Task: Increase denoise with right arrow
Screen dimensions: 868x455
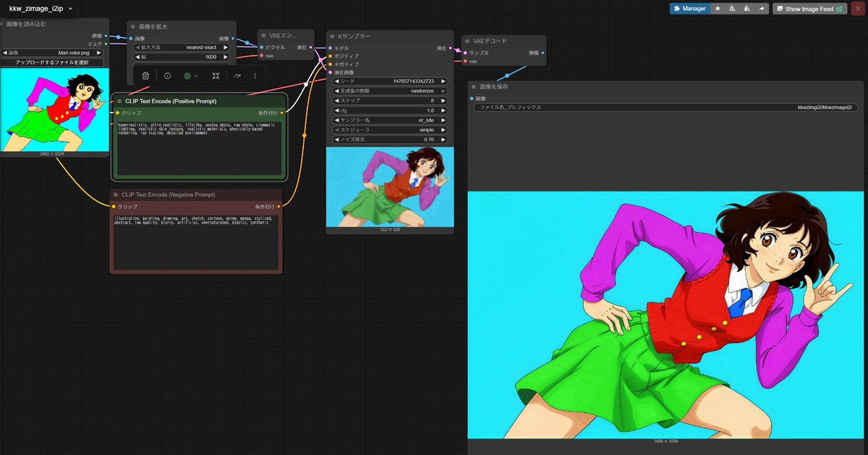Action: tap(443, 139)
